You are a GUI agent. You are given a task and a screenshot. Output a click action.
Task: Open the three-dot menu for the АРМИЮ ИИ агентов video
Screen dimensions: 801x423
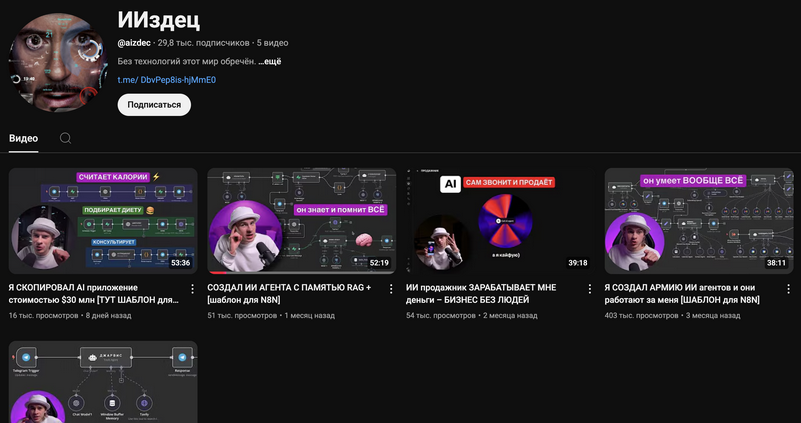coord(788,289)
